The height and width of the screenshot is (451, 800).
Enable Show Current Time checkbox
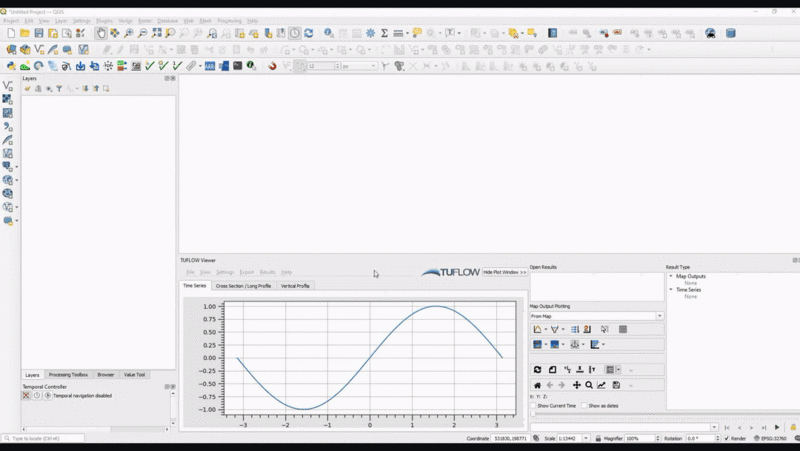[533, 406]
